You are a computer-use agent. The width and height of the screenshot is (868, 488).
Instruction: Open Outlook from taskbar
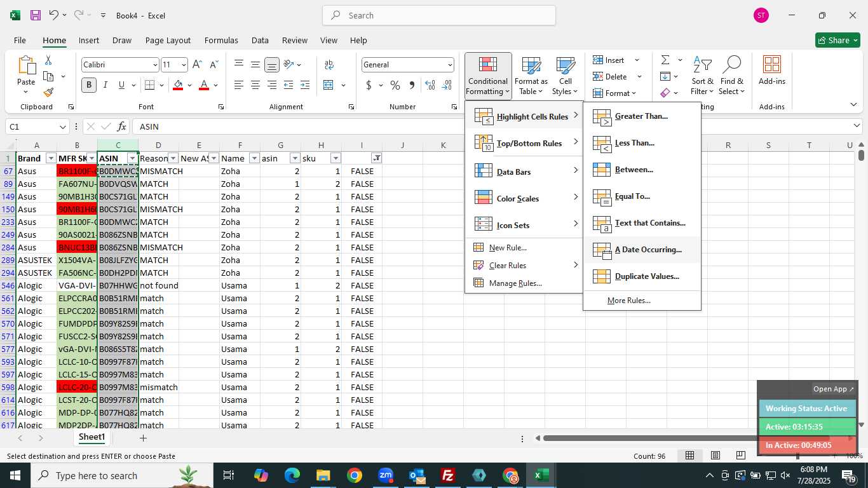[x=417, y=475]
